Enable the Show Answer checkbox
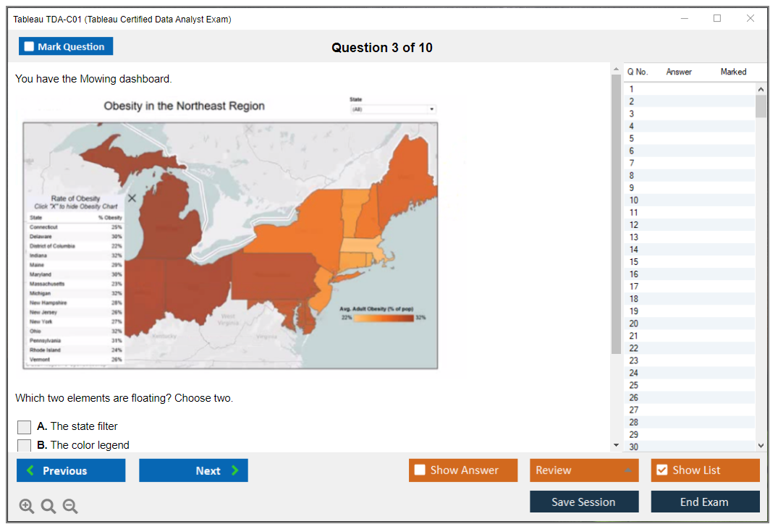The image size is (778, 532). click(x=420, y=470)
